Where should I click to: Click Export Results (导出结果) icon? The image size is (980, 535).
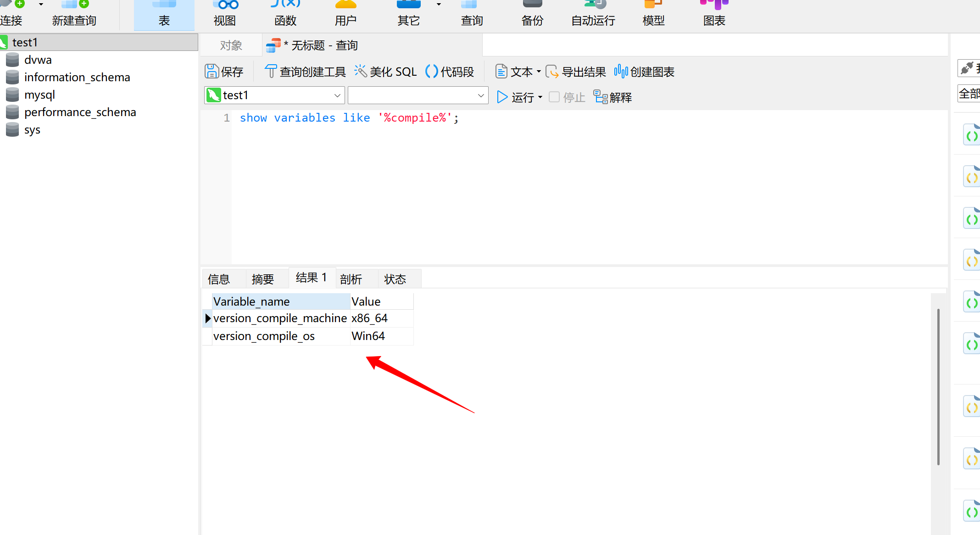(552, 72)
